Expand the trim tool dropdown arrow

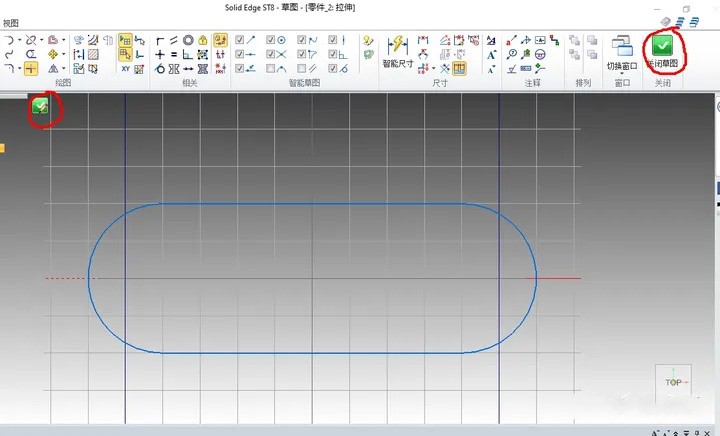click(x=41, y=40)
